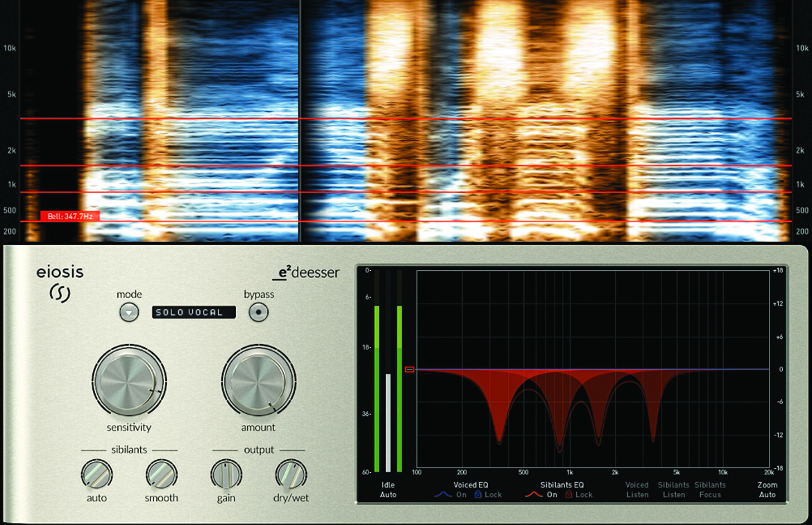Screen dimensions: 812x525
Task: Click the red Sibilants EQ curve icon
Action: (x=534, y=494)
